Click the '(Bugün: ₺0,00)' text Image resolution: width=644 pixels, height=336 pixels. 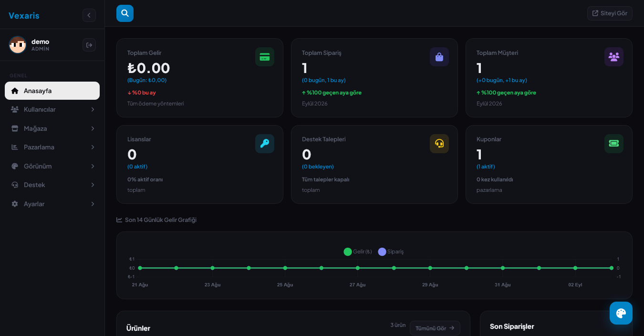[x=147, y=80]
